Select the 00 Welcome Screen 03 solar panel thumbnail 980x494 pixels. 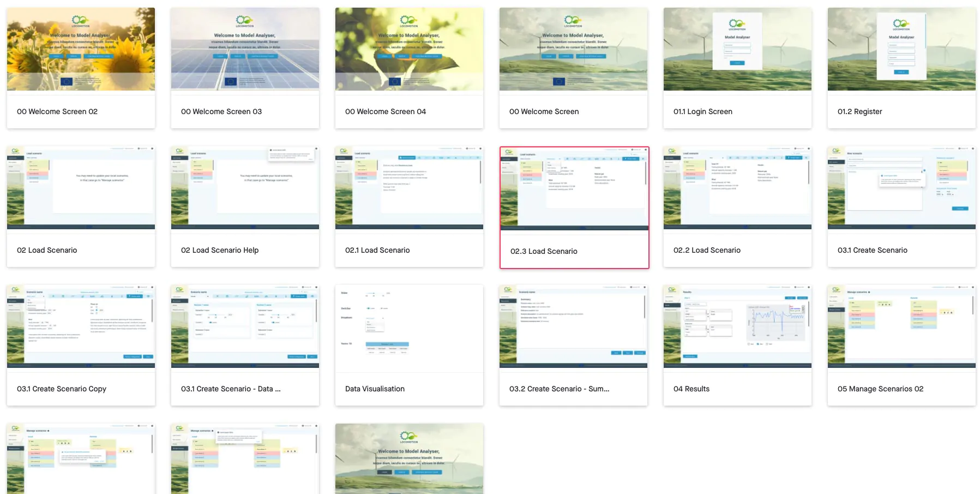pyautogui.click(x=245, y=49)
